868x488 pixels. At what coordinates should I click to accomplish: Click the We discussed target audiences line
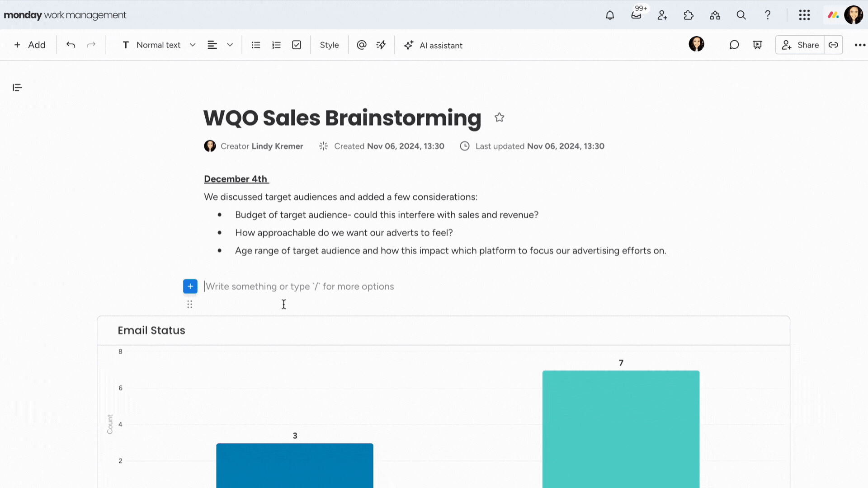pos(340,197)
